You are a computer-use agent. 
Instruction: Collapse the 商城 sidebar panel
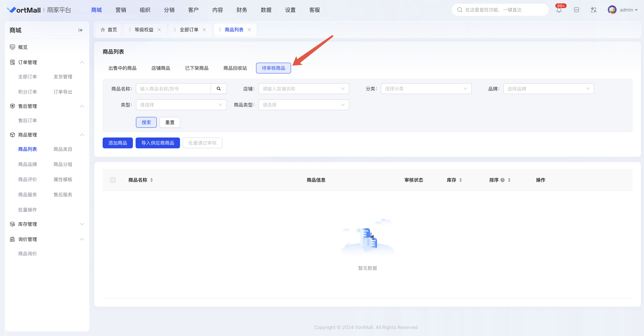[80, 30]
